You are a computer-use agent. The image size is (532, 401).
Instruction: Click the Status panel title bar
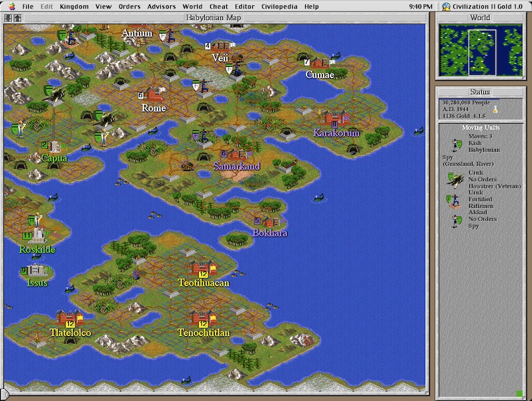[x=480, y=92]
